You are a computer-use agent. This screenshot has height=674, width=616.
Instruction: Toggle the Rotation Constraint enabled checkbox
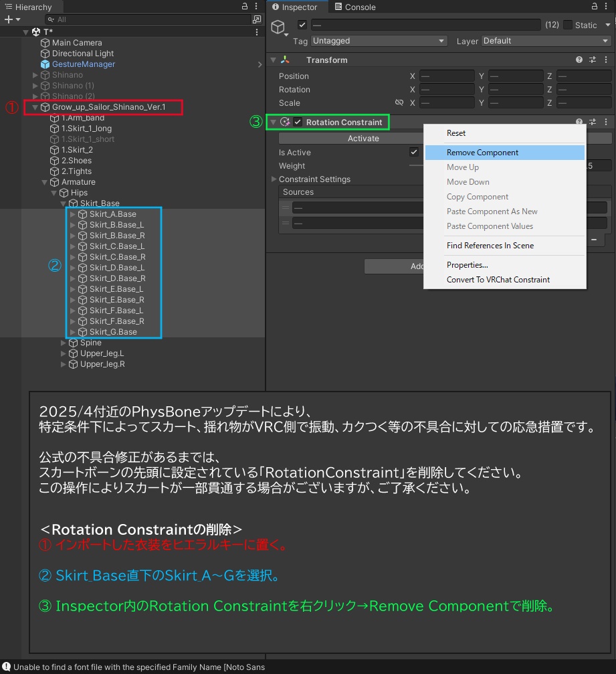point(296,122)
